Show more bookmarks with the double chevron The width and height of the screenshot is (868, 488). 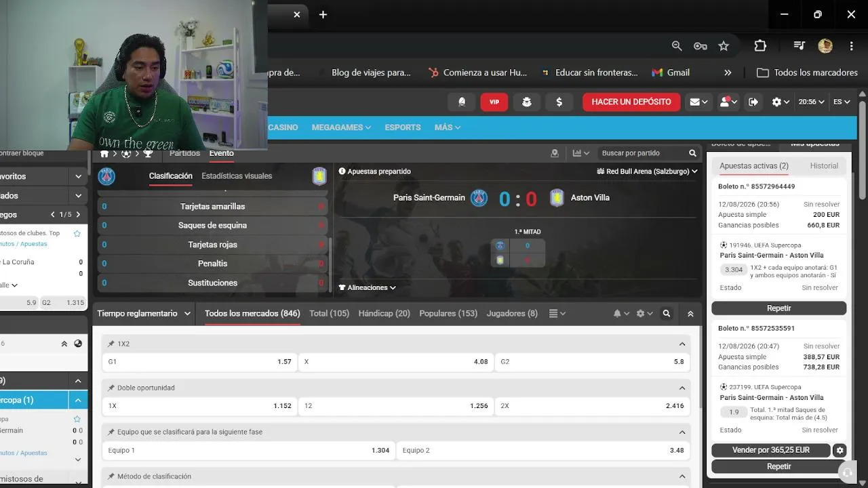(728, 73)
